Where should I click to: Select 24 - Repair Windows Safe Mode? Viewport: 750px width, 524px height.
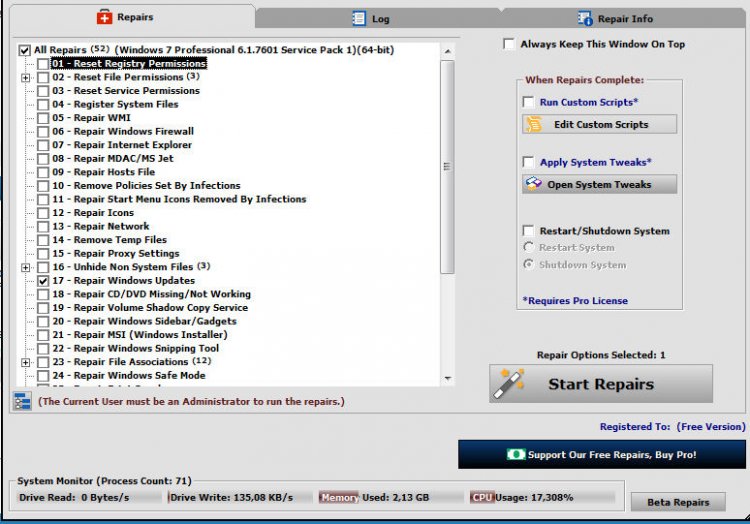(x=129, y=376)
